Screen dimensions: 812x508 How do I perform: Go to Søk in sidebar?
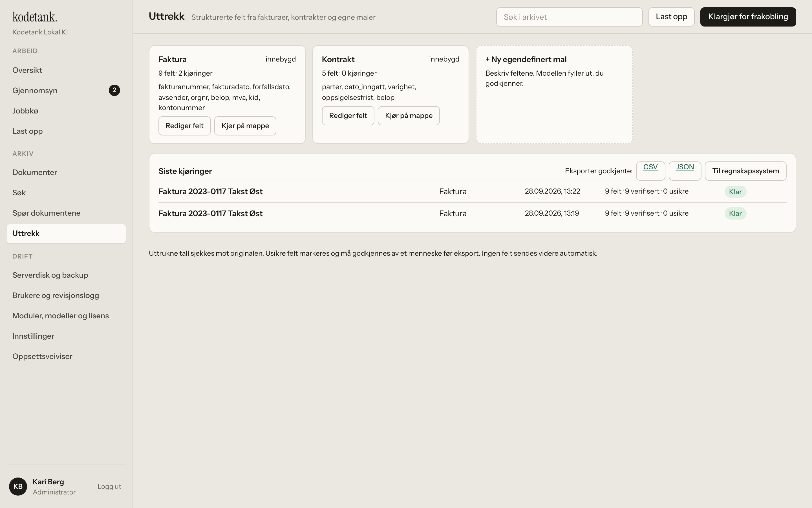tap(66, 193)
